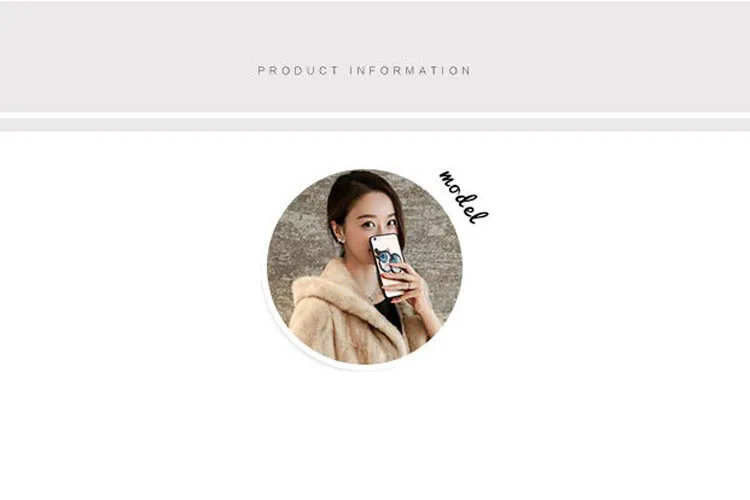
Task: Click the black inner top under coat
Action: (391, 313)
